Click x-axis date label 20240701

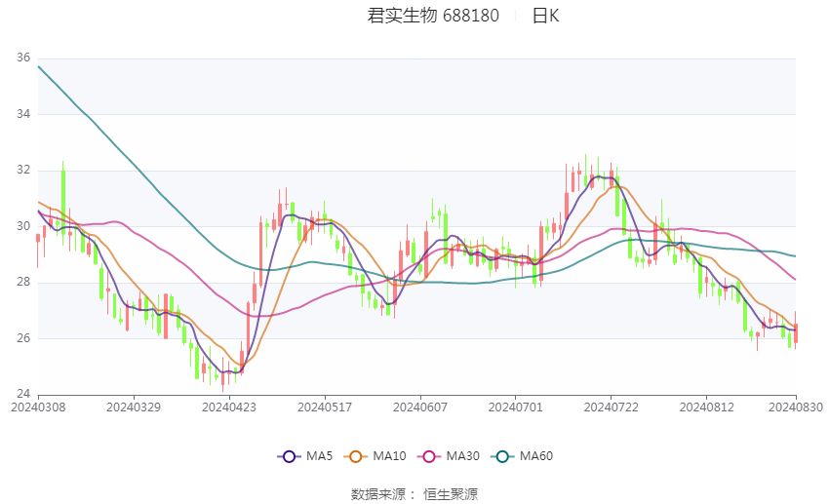tap(516, 407)
